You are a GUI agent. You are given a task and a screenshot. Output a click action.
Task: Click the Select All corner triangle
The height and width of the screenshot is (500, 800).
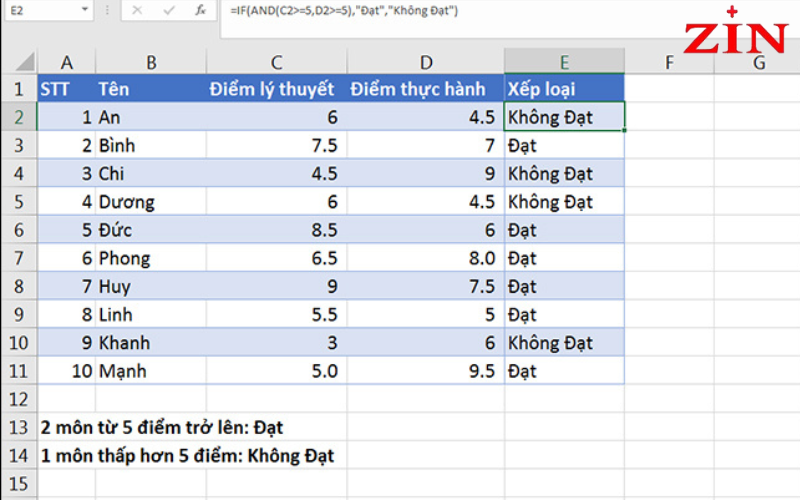tap(24, 62)
